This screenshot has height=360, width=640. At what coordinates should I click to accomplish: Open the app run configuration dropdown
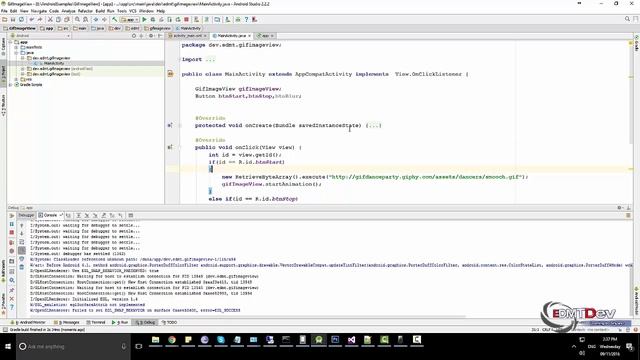129,20
